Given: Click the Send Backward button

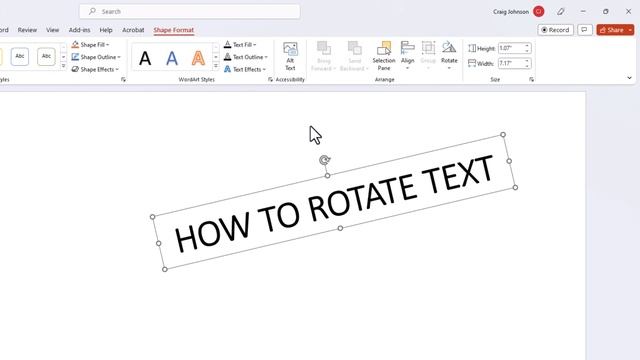Looking at the screenshot, I should click(354, 56).
